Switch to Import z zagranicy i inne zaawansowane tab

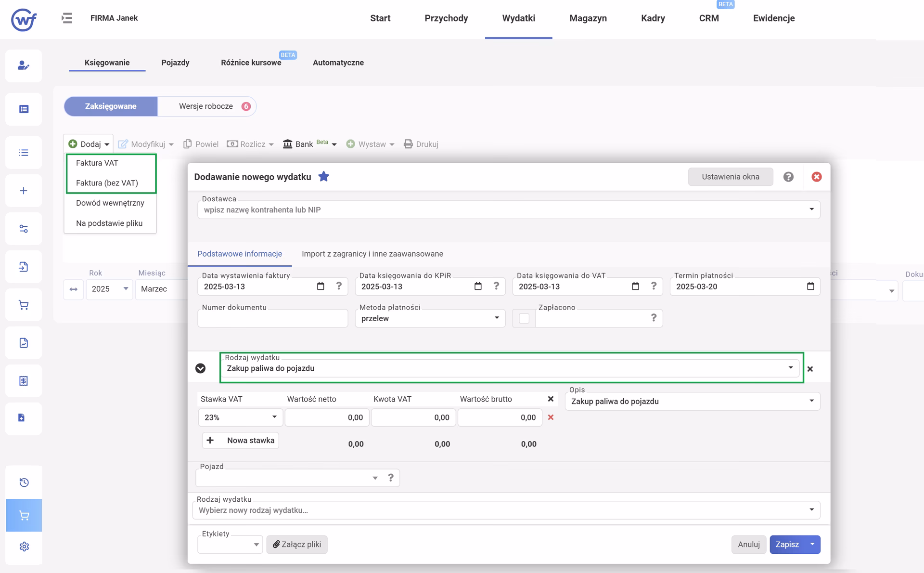[372, 254]
